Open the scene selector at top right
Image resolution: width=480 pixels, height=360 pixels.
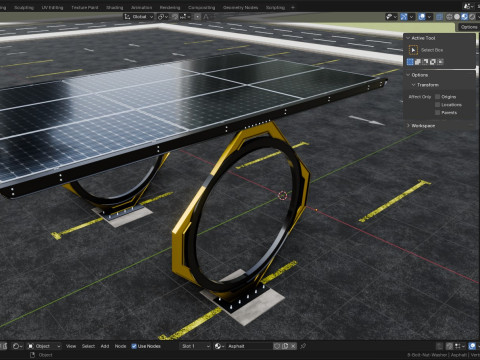click(x=468, y=6)
